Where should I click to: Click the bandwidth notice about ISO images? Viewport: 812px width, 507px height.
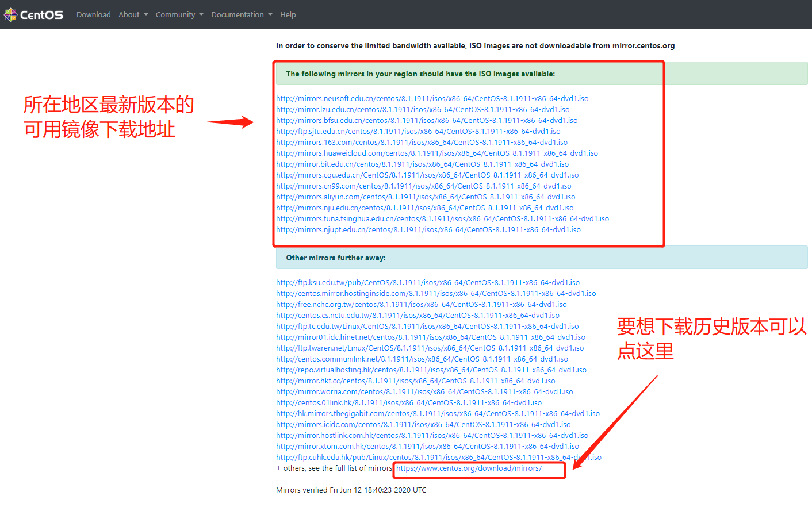click(475, 46)
